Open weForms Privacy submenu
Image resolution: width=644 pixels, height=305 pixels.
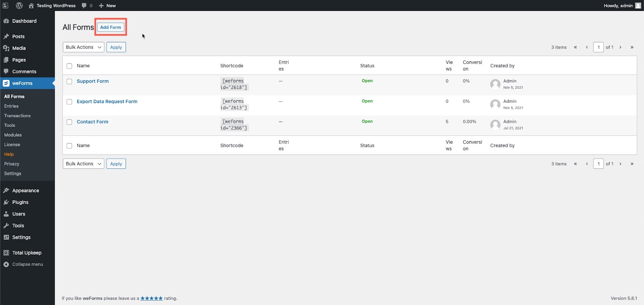[x=12, y=164]
